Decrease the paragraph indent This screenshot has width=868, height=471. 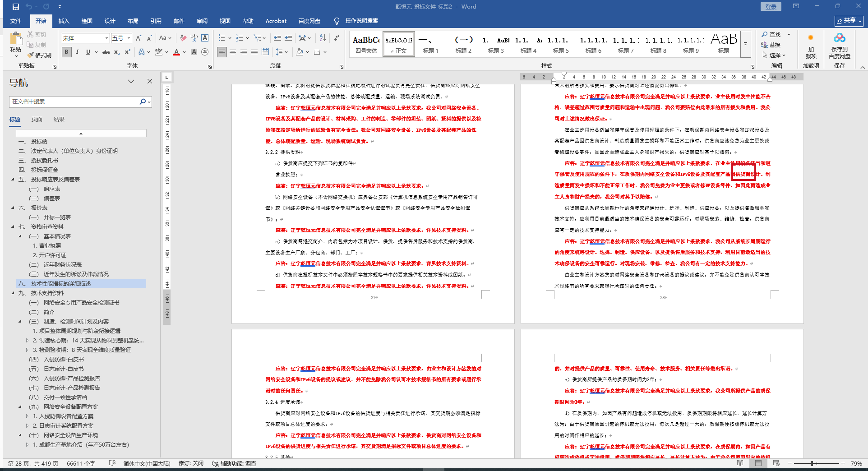[x=277, y=38]
